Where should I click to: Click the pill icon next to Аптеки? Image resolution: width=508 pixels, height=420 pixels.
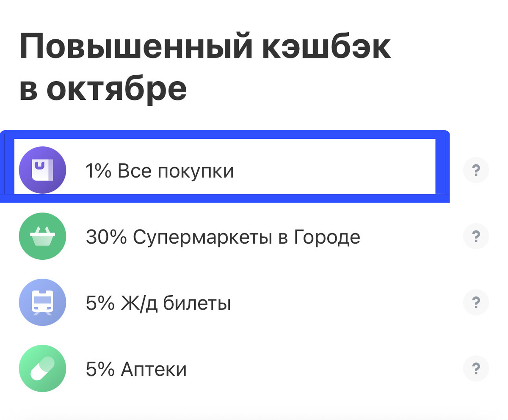click(x=42, y=368)
